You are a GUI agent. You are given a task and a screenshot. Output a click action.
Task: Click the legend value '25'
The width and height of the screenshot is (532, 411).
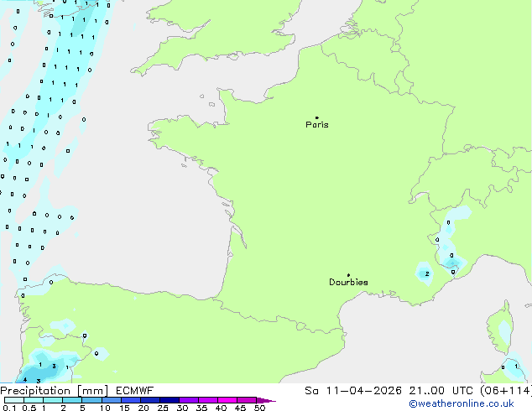pos(163,408)
